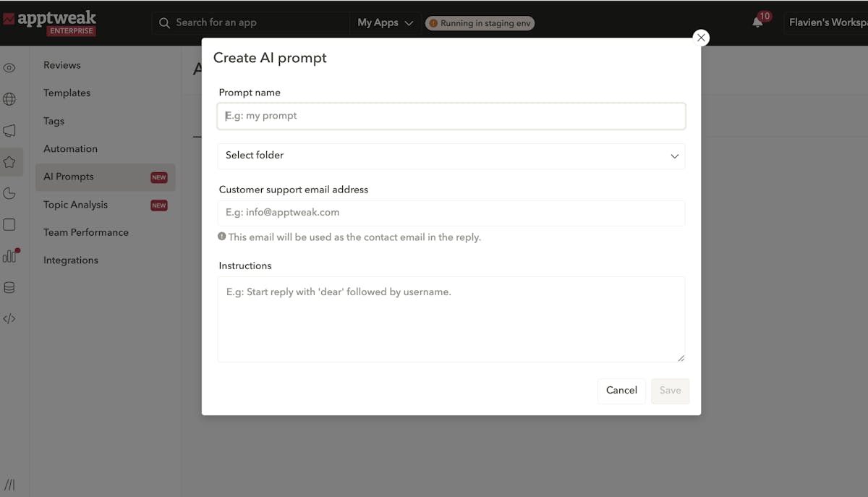Click the Save button
The height and width of the screenshot is (497, 868).
coord(670,391)
